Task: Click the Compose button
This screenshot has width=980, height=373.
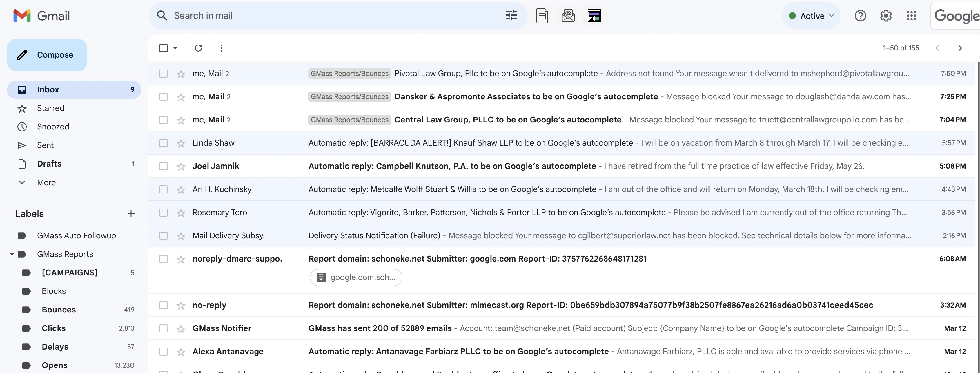Action: point(47,55)
